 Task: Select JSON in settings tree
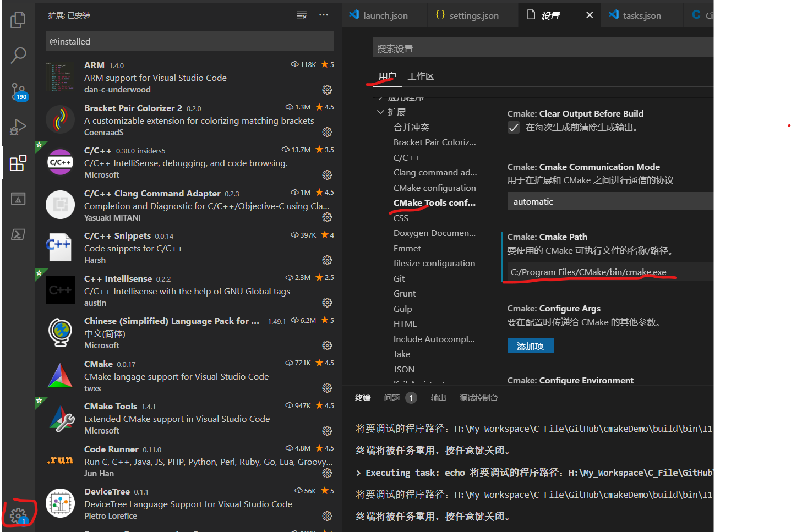tap(403, 370)
